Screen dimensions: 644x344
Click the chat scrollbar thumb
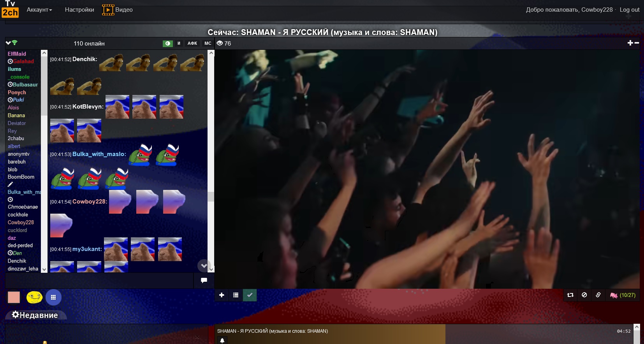click(211, 197)
